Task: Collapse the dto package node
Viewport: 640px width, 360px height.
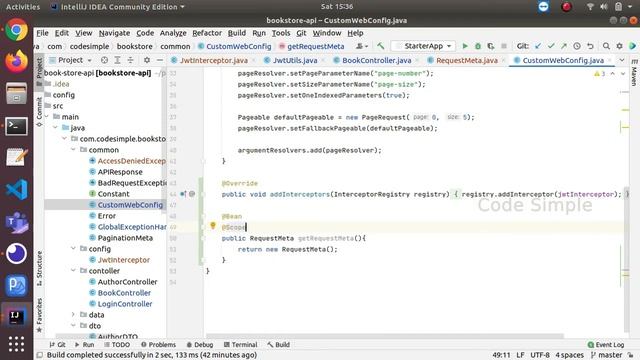Action: [73, 326]
